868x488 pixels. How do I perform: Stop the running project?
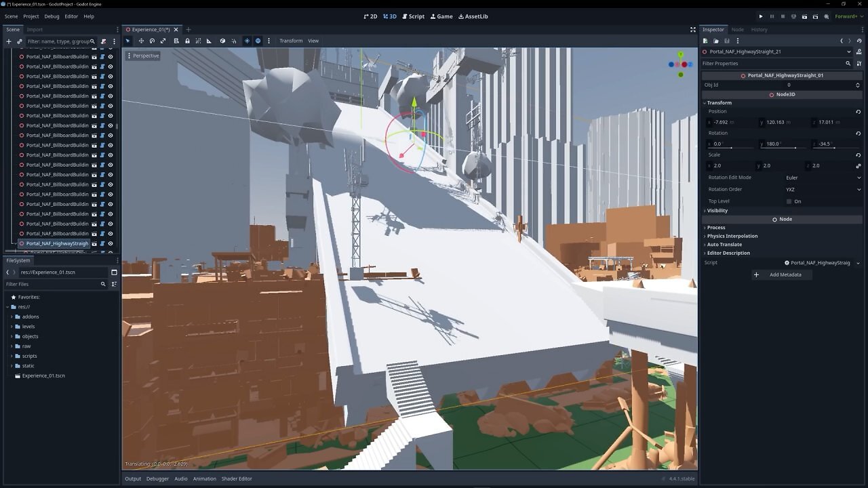[x=783, y=16]
